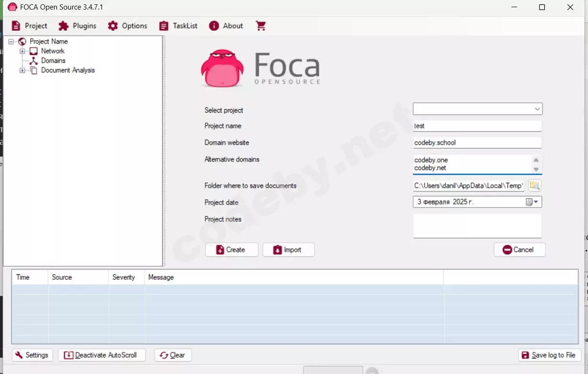Click the Project date month text
Viewport: 588px width, 374px height.
(x=436, y=202)
